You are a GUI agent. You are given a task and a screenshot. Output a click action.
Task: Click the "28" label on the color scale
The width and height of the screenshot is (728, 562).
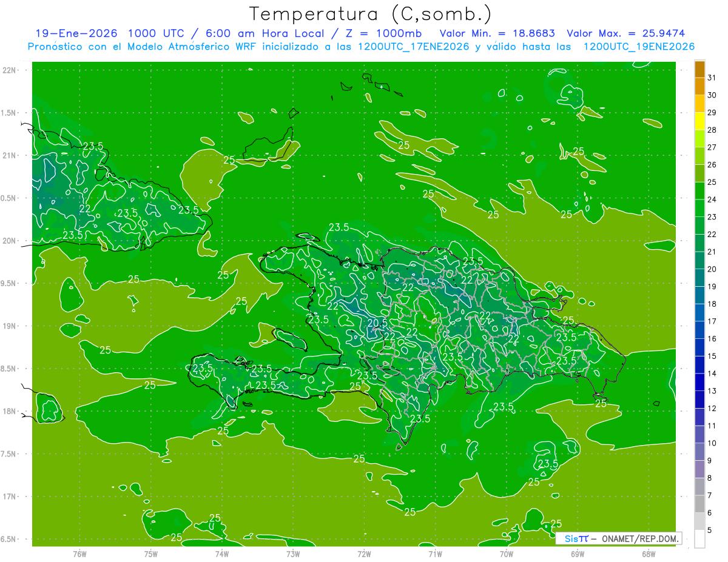point(712,130)
